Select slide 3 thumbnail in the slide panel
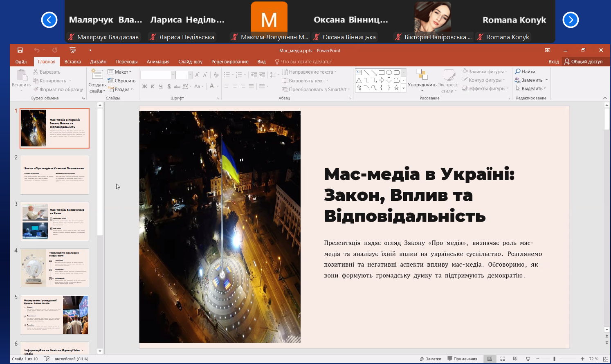Screen dimensions: 611x364 (x=55, y=221)
